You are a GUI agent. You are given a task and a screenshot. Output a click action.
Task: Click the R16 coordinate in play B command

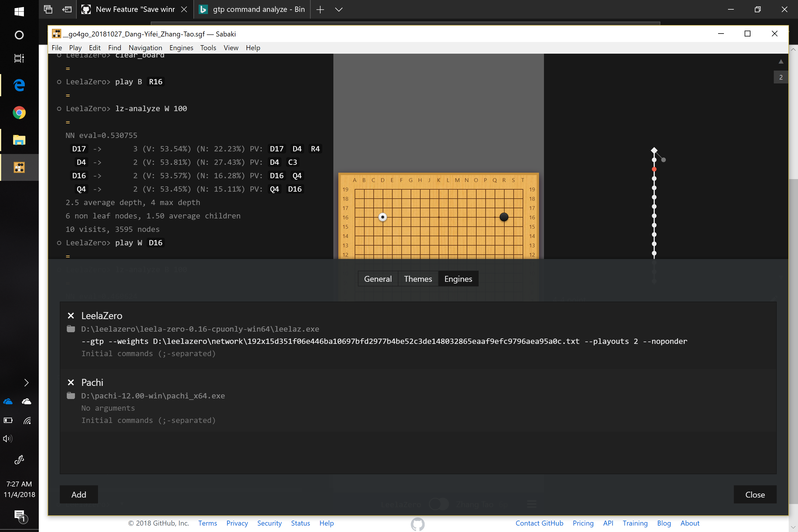tap(155, 82)
